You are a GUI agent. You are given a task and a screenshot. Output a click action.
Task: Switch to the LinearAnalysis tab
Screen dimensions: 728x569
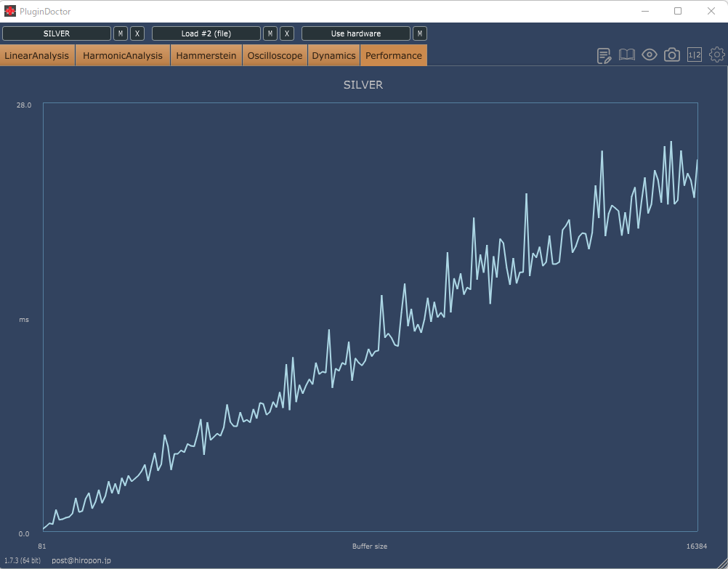click(37, 55)
